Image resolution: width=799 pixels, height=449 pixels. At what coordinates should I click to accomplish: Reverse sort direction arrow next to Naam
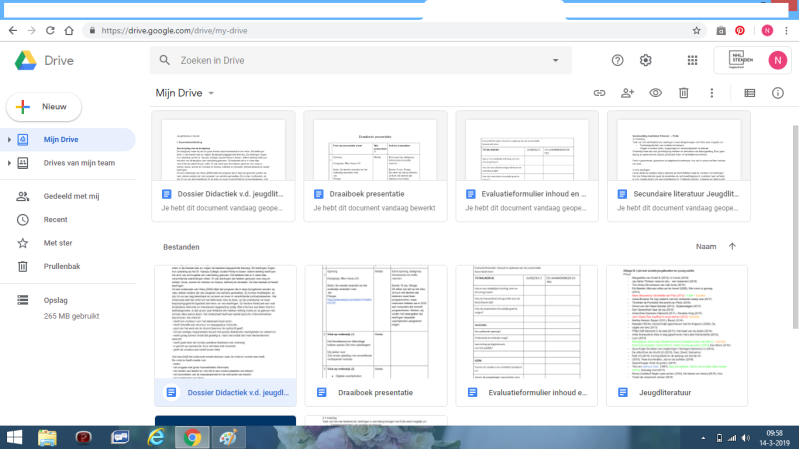[732, 246]
